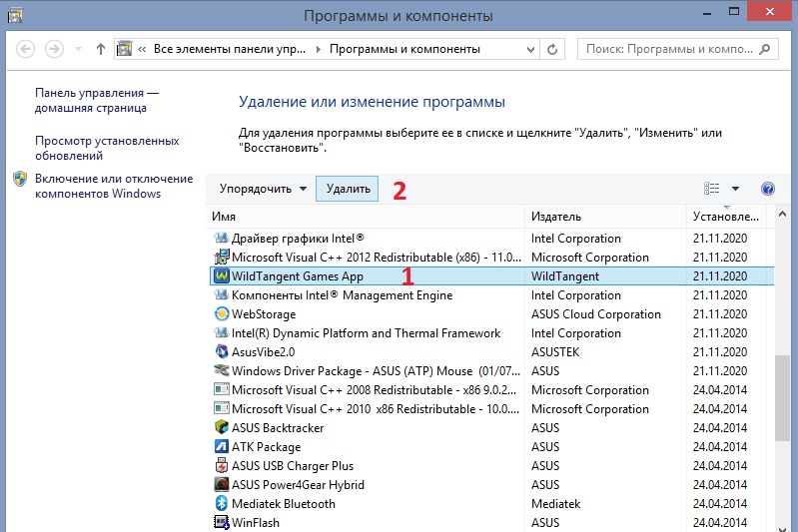
Task: Select Компоненты Intel Management Engine icon
Action: 222,295
